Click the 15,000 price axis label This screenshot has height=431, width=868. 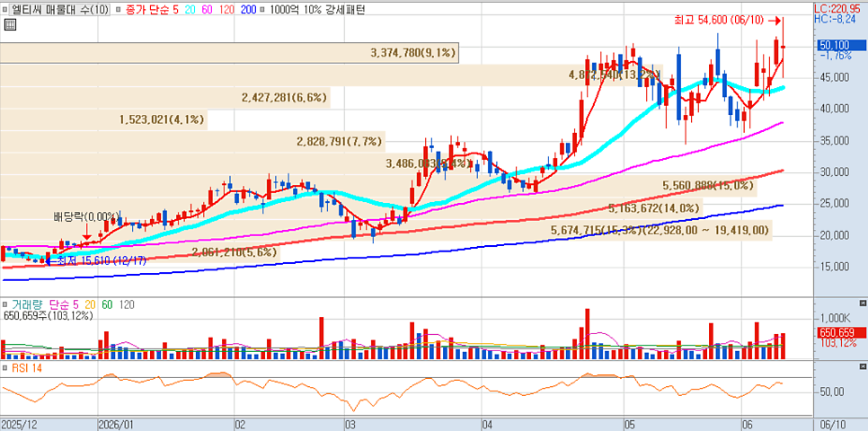835,268
